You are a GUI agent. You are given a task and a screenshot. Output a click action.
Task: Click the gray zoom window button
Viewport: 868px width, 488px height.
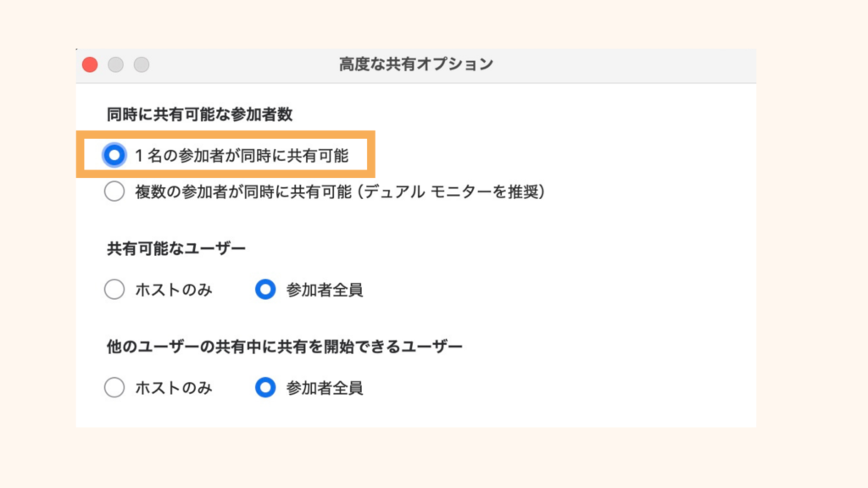(142, 64)
